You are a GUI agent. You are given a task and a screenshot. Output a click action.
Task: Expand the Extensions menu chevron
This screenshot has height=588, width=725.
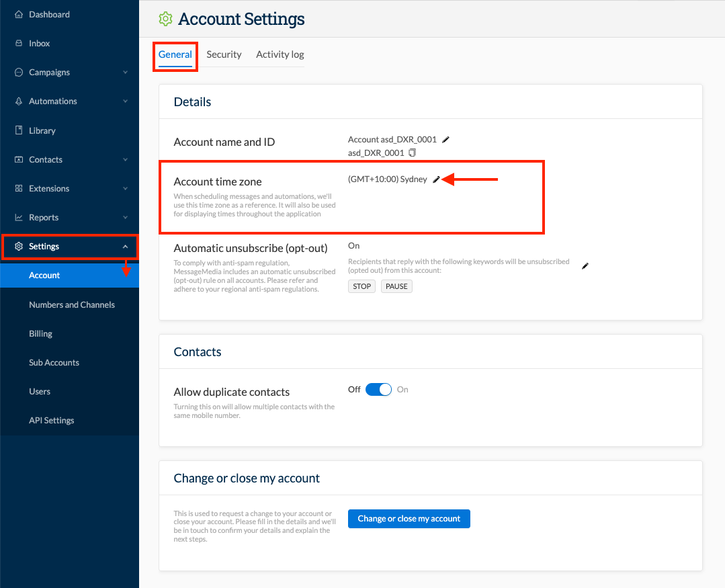[x=125, y=189]
